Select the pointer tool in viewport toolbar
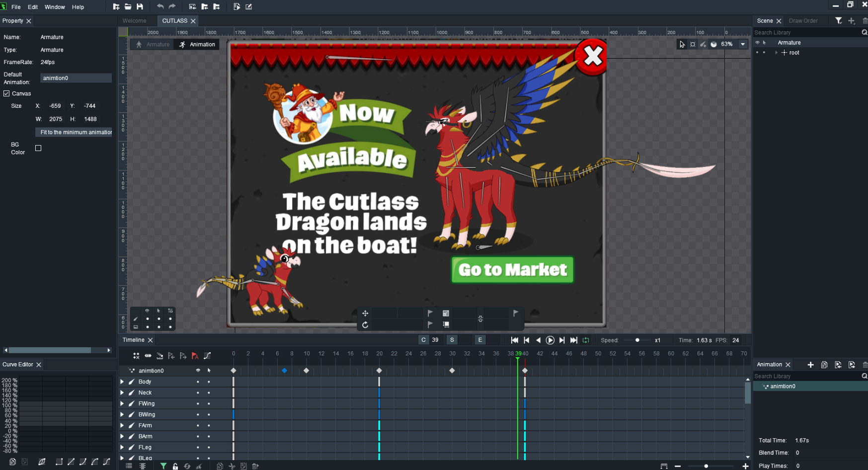Viewport: 868px width, 470px height. (x=682, y=44)
